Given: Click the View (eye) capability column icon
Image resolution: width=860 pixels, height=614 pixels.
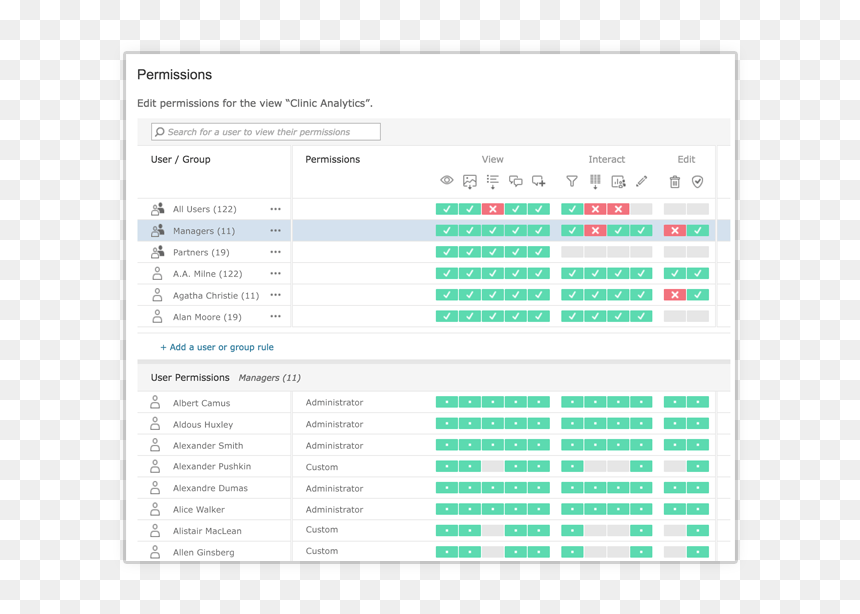Looking at the screenshot, I should [447, 181].
